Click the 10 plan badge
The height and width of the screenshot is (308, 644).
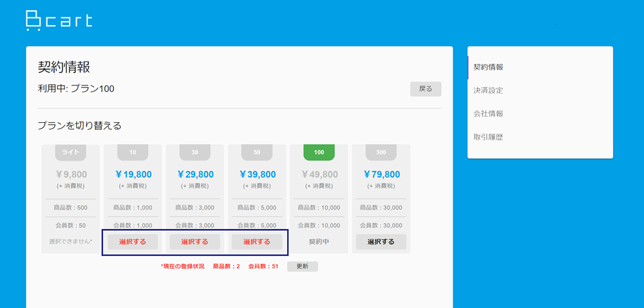pyautogui.click(x=133, y=152)
